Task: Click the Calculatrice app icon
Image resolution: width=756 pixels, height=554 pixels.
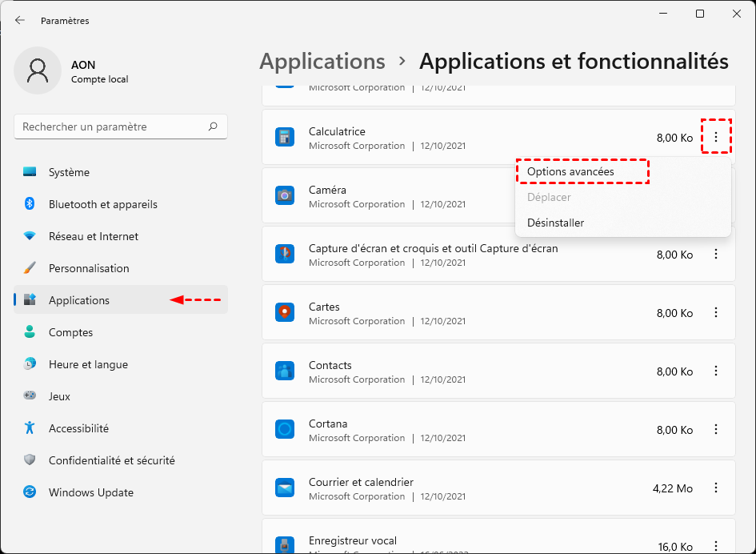Action: [x=284, y=137]
